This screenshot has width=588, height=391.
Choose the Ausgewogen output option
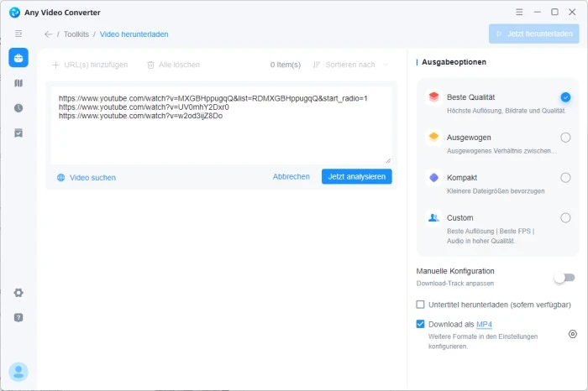[x=565, y=138]
